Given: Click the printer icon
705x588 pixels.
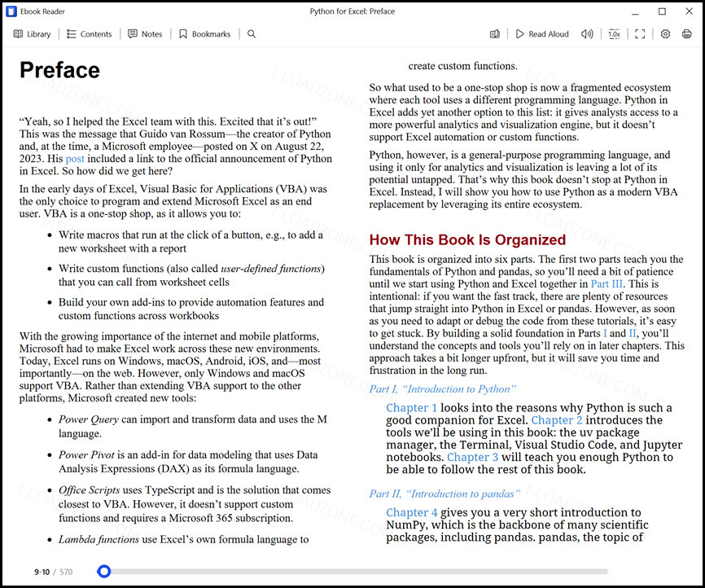Looking at the screenshot, I should point(686,33).
